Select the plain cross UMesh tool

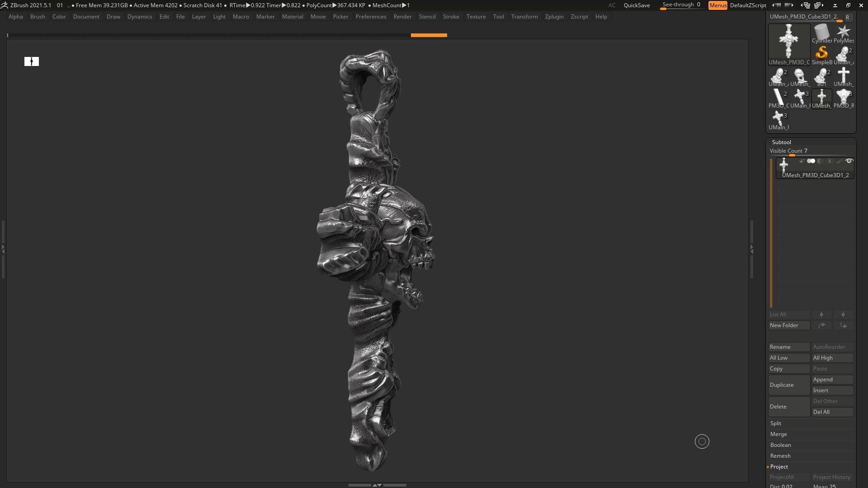(844, 77)
